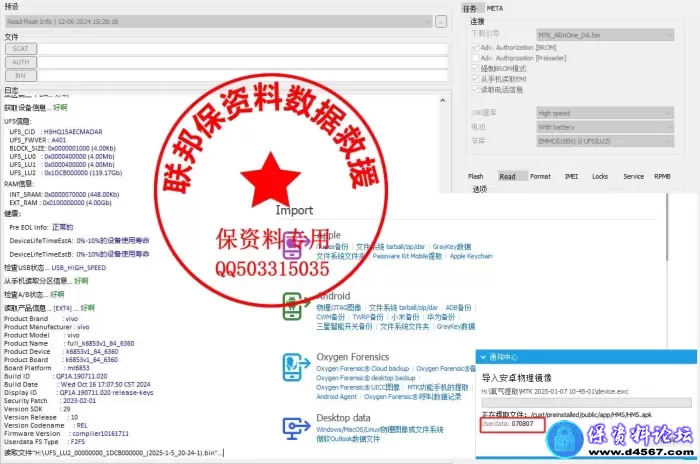The width and height of the screenshot is (700, 464).
Task: Click the 导入安卓物理镜像 progress bar
Action: click(586, 402)
